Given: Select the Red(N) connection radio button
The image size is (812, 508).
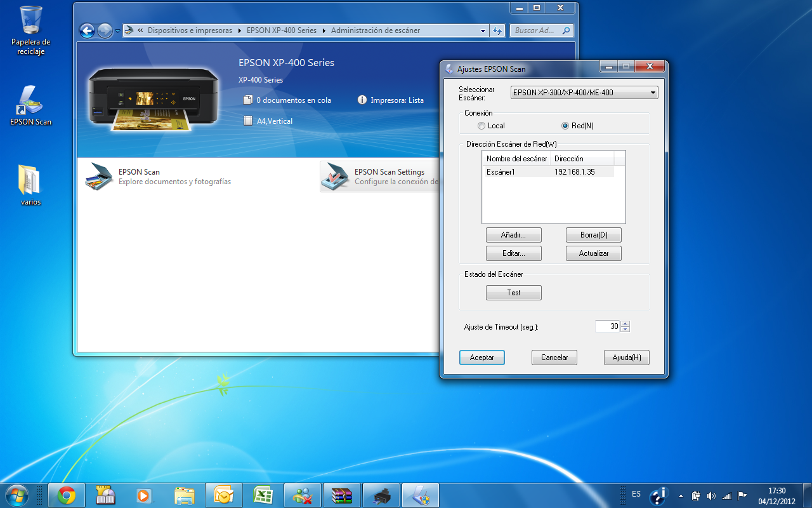Looking at the screenshot, I should coord(577,126).
